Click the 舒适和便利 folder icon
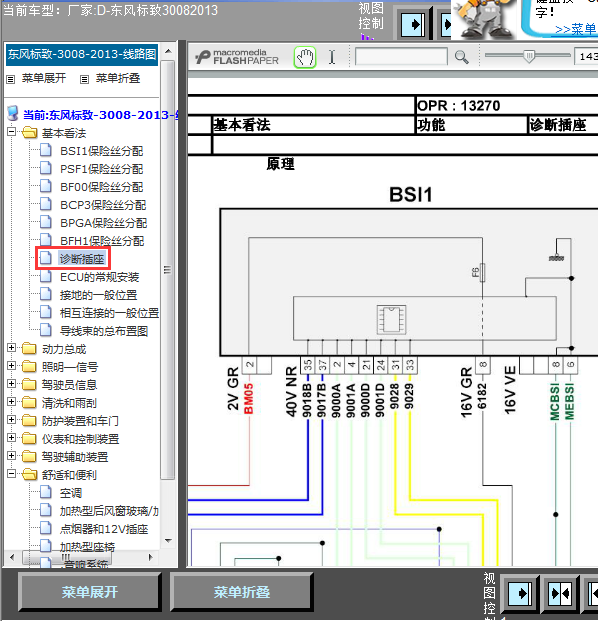 [30, 474]
